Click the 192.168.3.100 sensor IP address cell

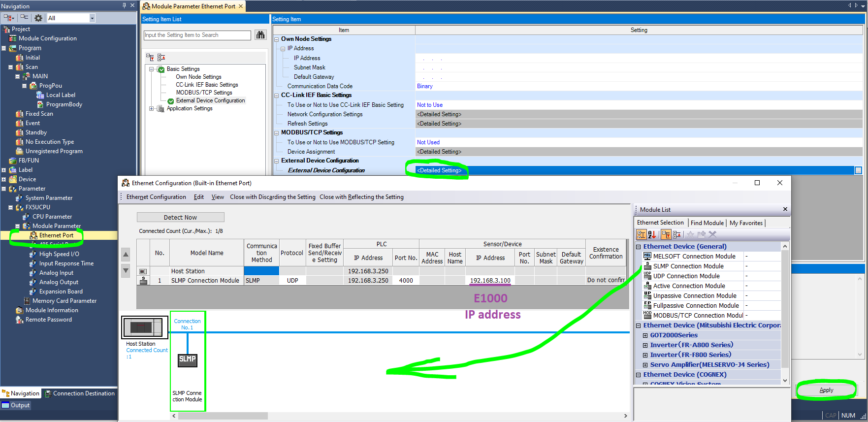490,280
